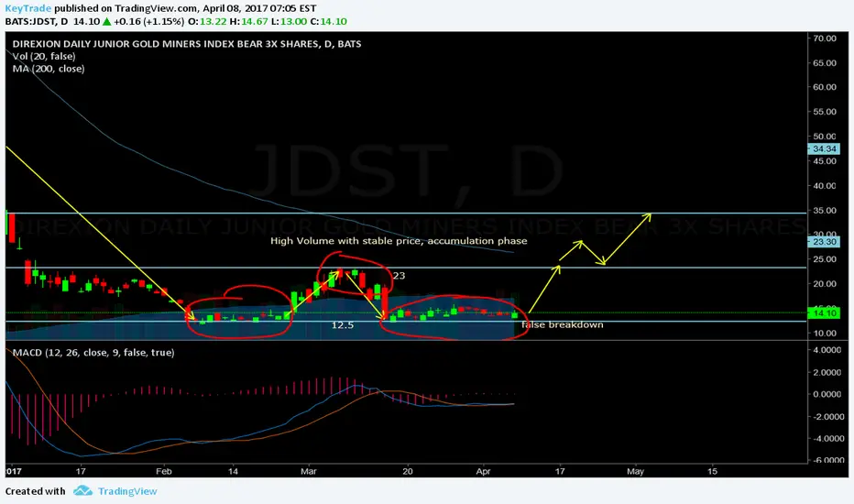Viewport: 854px width, 504px height.
Task: Click the 40.00 price axis value
Action: [x=825, y=186]
